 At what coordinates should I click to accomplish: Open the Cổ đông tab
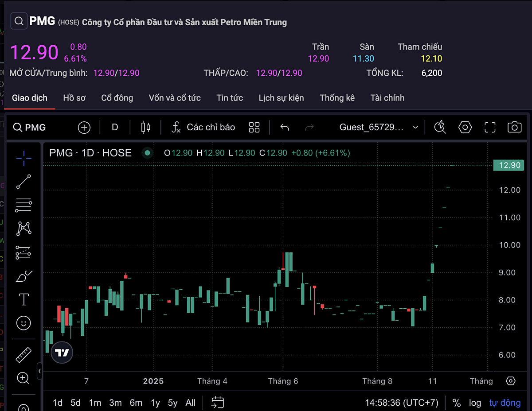pos(117,98)
